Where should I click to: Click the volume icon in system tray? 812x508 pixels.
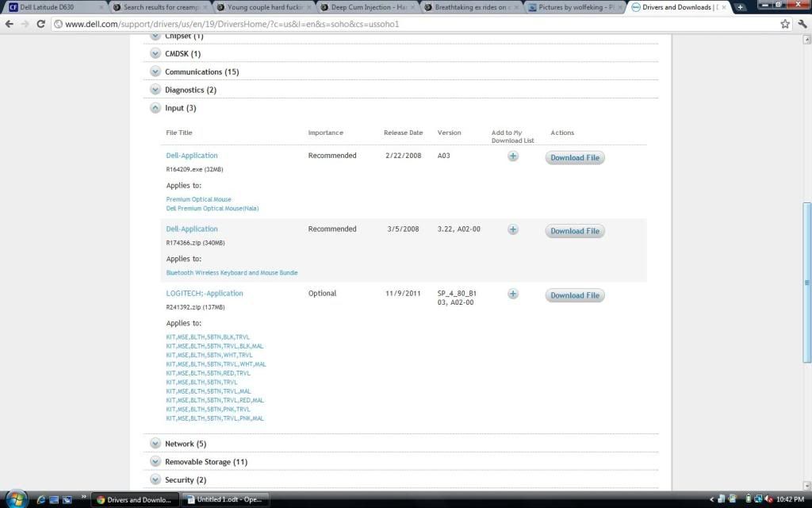(768, 499)
